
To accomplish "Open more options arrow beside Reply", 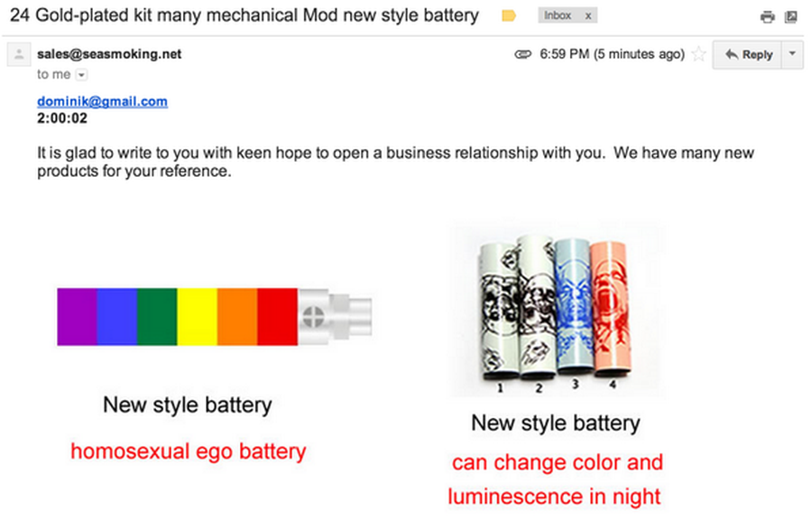I will pos(792,54).
